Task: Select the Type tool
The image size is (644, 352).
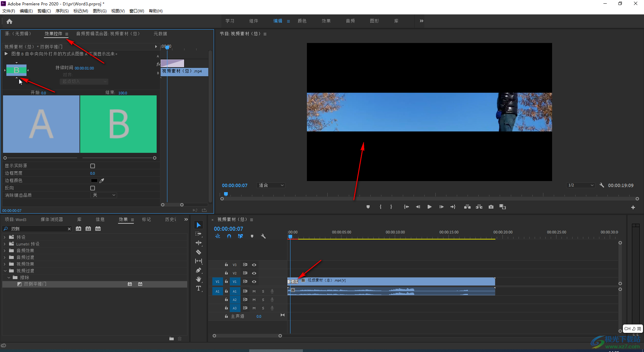Action: tap(199, 288)
